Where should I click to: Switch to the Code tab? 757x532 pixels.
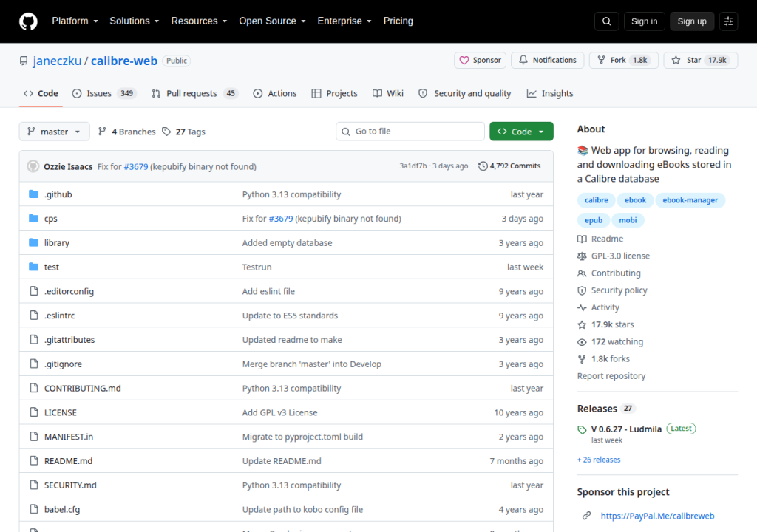pos(41,94)
